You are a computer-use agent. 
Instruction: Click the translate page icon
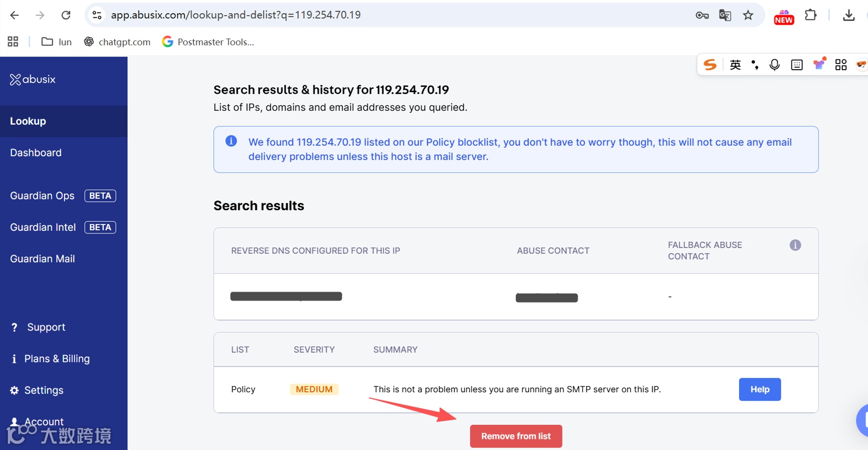pos(725,15)
